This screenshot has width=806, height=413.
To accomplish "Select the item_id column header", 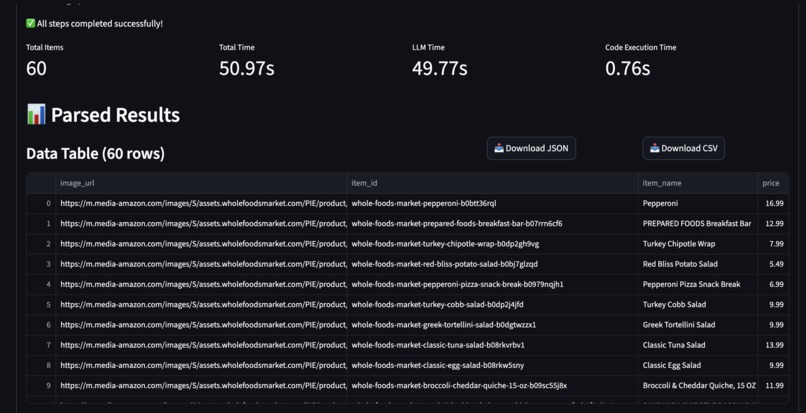I will [492, 183].
